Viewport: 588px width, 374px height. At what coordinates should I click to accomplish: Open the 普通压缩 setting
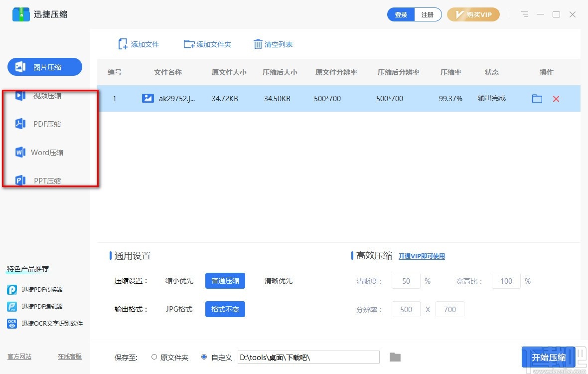tap(225, 281)
